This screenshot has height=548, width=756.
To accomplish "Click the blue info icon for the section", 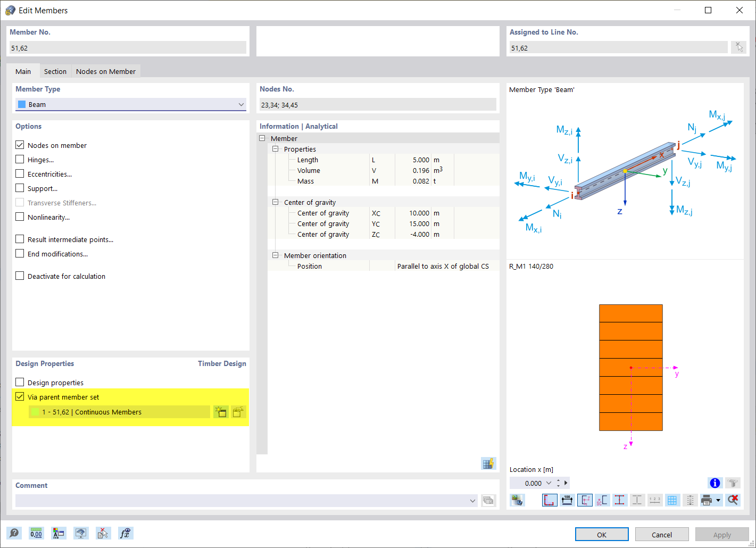I will coord(715,483).
